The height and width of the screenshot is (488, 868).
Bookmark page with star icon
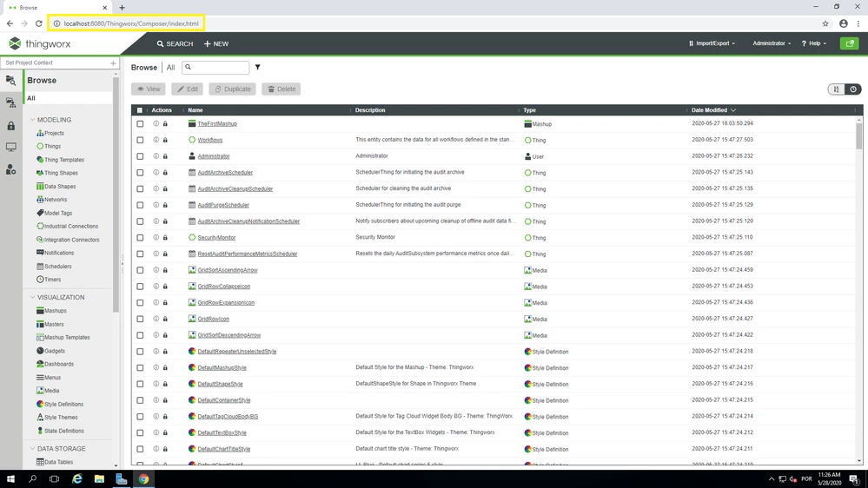pos(825,23)
